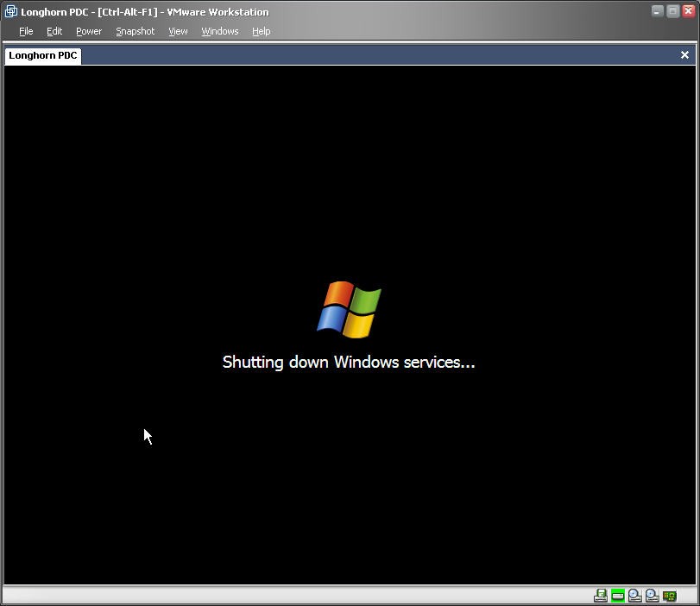This screenshot has height=606, width=700.
Task: Maximize the VMware Workstation window
Action: 673,11
